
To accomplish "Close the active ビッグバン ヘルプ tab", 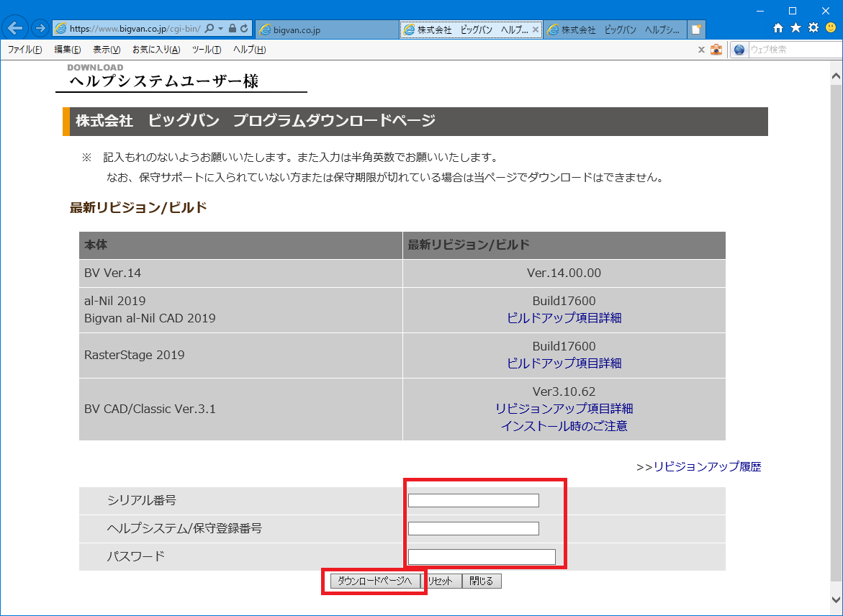I will click(x=536, y=30).
